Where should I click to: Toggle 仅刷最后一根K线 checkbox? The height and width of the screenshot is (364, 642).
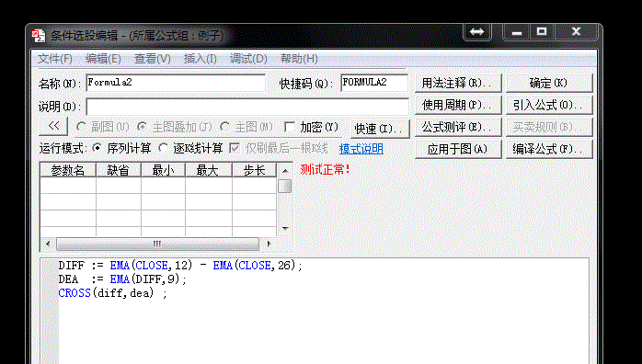click(x=235, y=148)
